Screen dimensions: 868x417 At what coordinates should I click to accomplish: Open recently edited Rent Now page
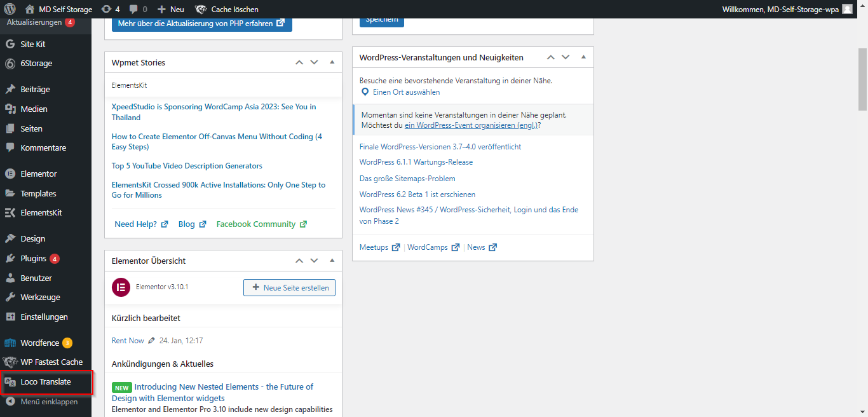[128, 341]
